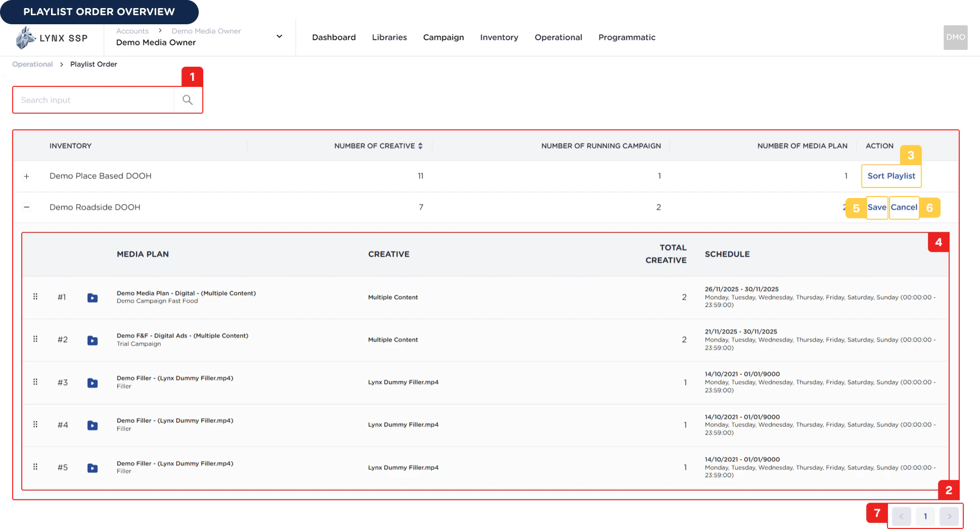Viewport: 980px width, 529px height.
Task: Click 'Demo Media Owner' account name
Action: pyautogui.click(x=156, y=42)
